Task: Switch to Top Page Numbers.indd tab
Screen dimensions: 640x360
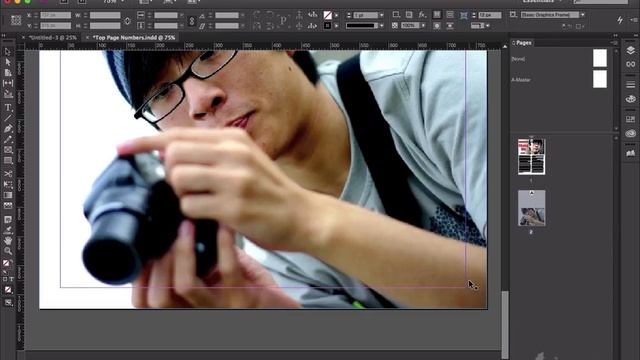Action: [134, 38]
